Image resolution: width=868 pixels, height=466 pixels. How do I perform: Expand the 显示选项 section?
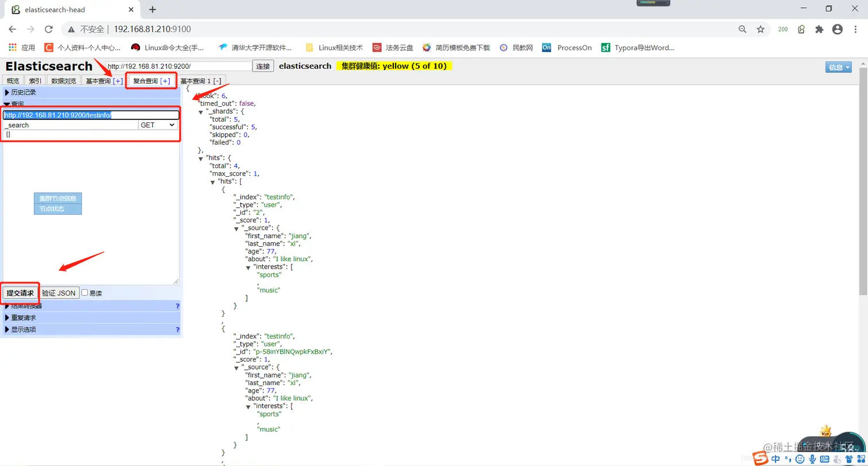[x=20, y=330]
